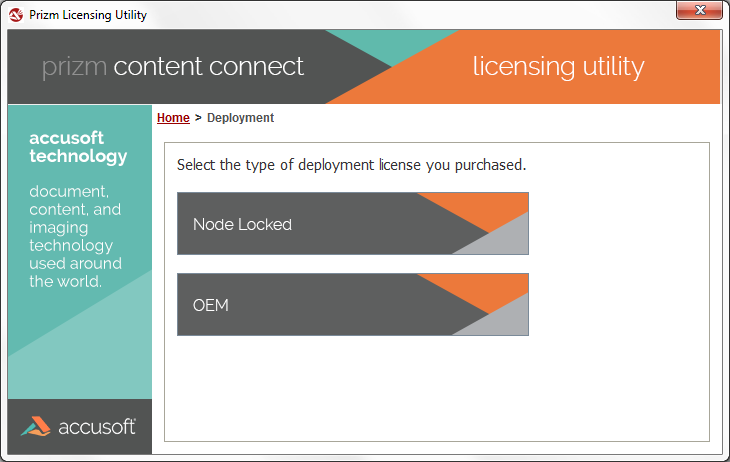Click the "prizm content connect" banner title
The height and width of the screenshot is (462, 730).
click(x=173, y=67)
